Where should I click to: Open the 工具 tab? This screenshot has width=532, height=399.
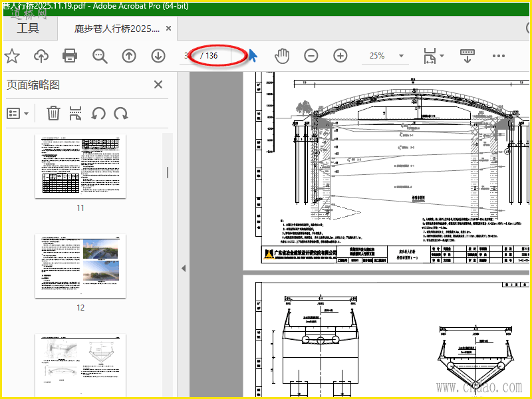coord(28,28)
